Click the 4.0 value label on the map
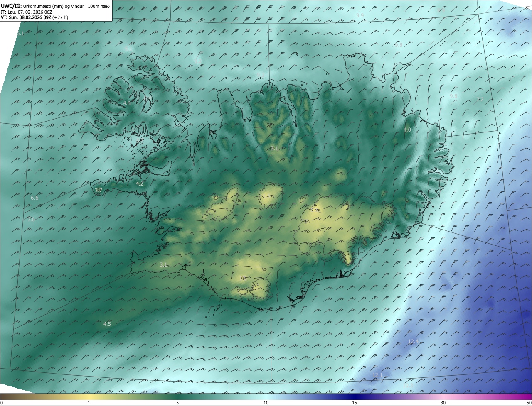532x406 pixels. 407,130
